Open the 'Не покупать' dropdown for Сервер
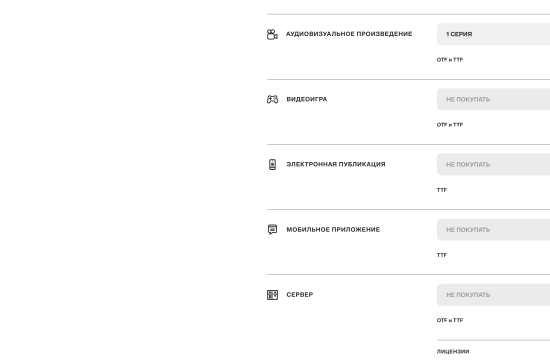Screen dimensions: 550x362 (x=493, y=295)
